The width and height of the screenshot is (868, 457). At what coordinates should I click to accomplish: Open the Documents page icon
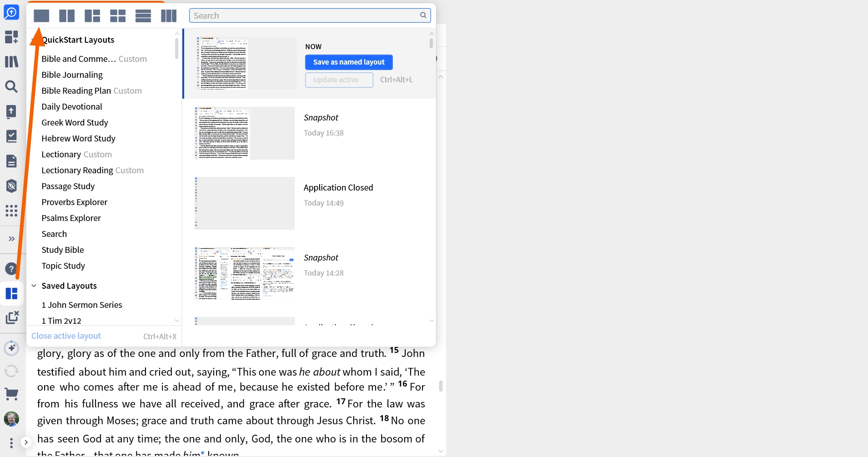pos(11,161)
